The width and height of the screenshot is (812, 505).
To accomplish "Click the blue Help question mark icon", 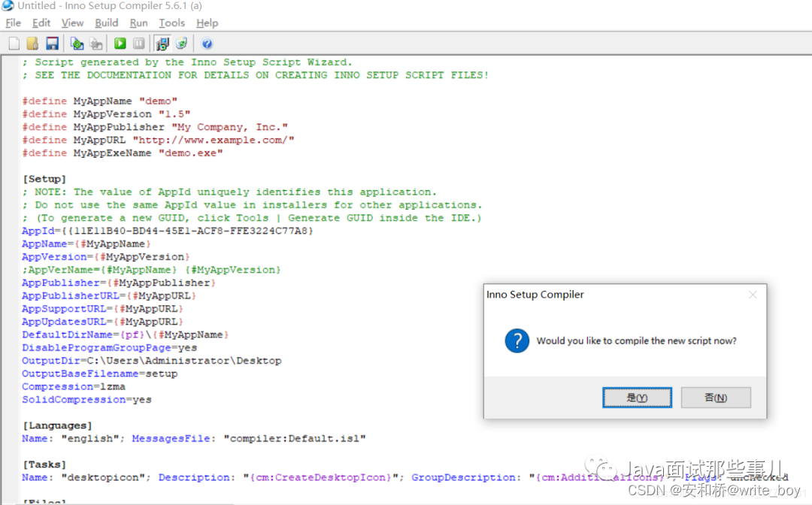I will coord(207,44).
